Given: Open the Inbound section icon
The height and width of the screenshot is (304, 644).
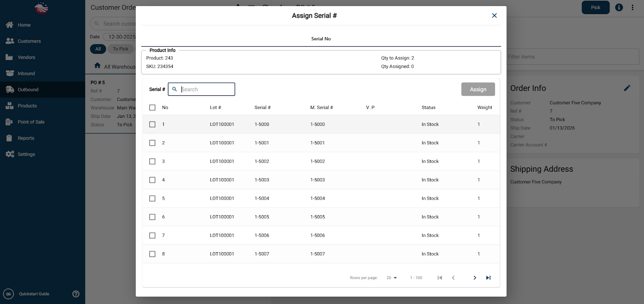Looking at the screenshot, I should [x=10, y=73].
